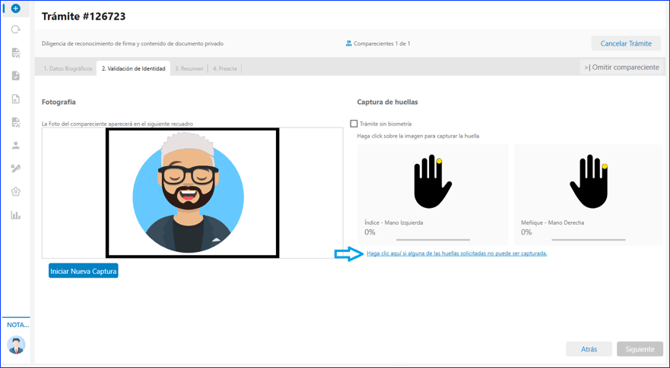Click the link for fingerprints that cannot be captured

click(457, 253)
